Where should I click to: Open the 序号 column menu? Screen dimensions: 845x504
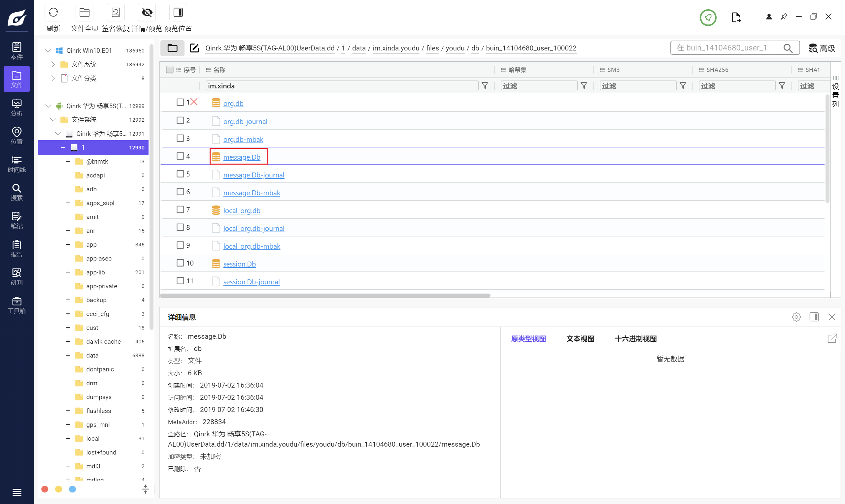(178, 70)
